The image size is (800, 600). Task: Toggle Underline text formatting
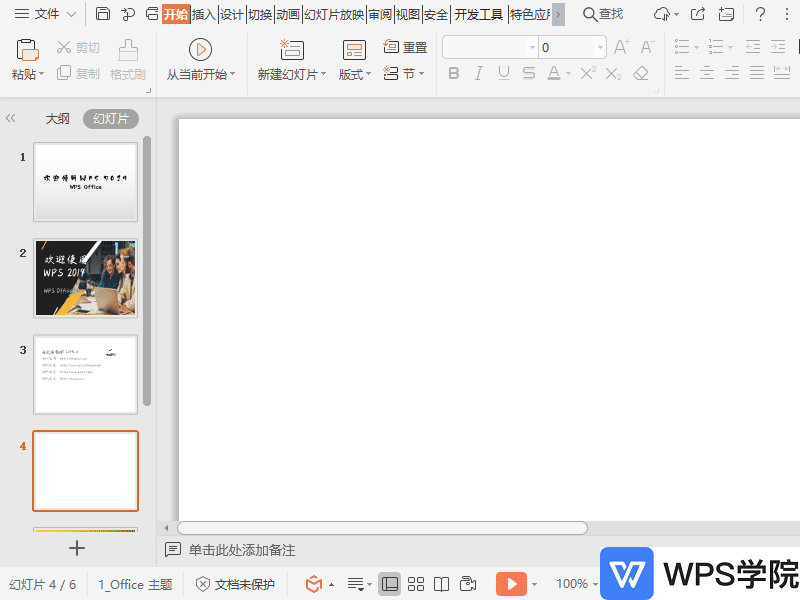click(x=503, y=73)
